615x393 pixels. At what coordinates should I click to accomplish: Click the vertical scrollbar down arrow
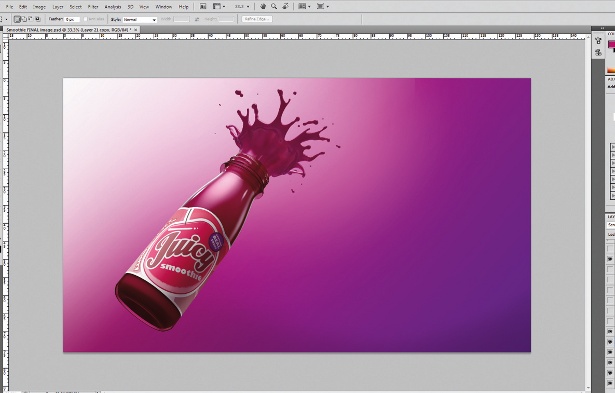click(588, 388)
